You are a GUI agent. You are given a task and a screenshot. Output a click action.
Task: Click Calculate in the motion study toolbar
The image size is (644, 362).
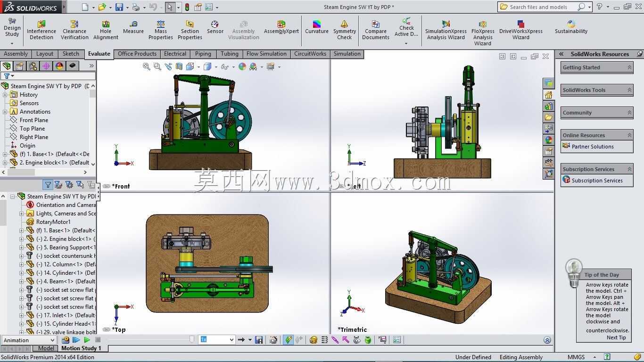(66, 340)
